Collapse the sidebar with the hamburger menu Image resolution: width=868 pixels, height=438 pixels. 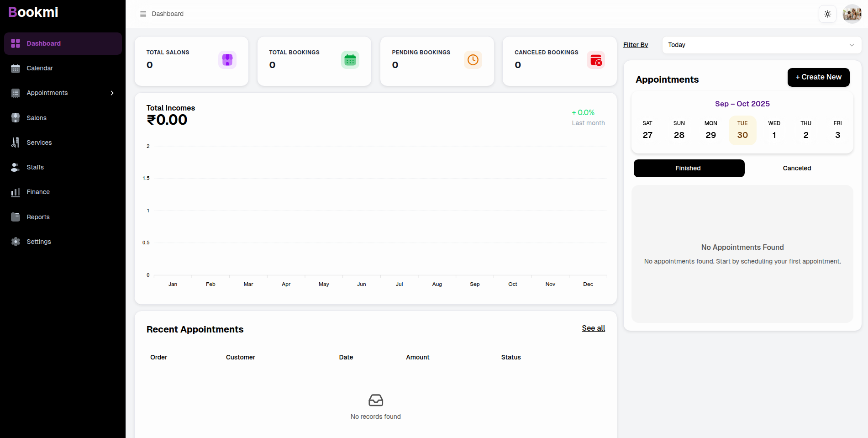coord(143,14)
